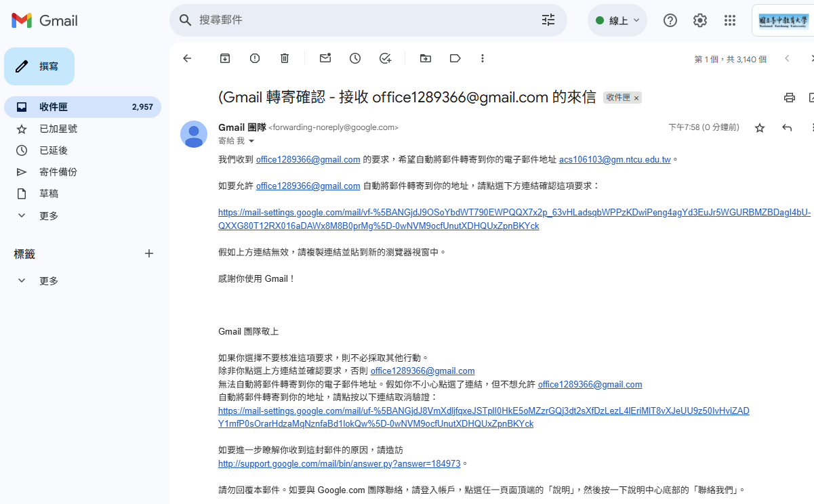The image size is (814, 504).
Task: Click the 2,957 unread count
Action: 142,107
